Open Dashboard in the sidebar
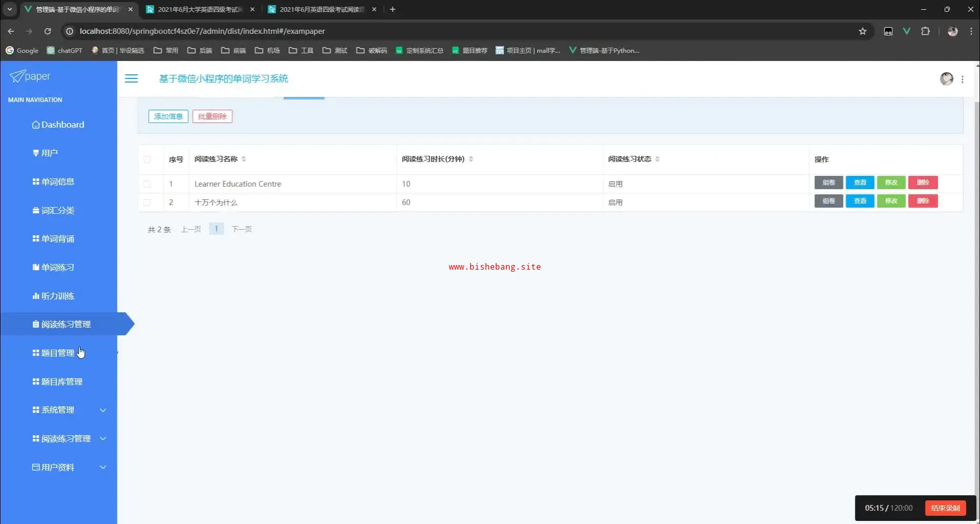Screen dimensions: 980x524 (x=58, y=125)
